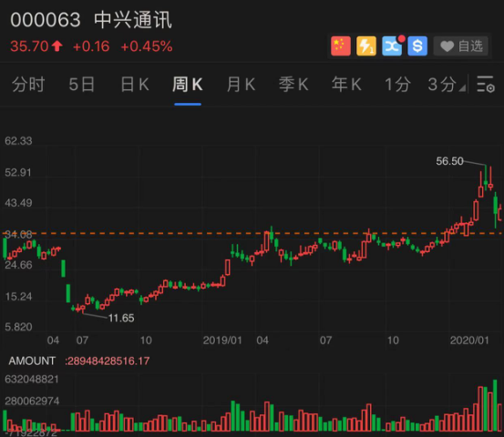Switch to 年K yearly chart tab
Screen dimensions: 504x437
[346, 85]
